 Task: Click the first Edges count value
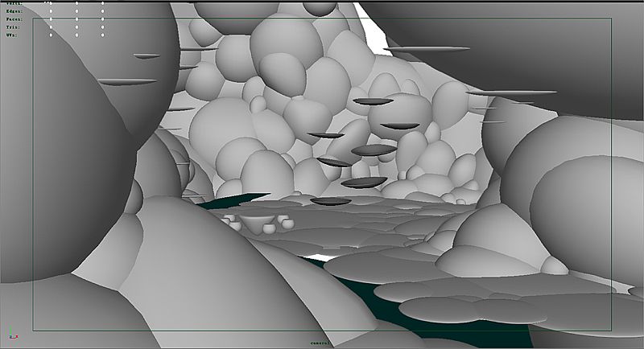point(51,11)
